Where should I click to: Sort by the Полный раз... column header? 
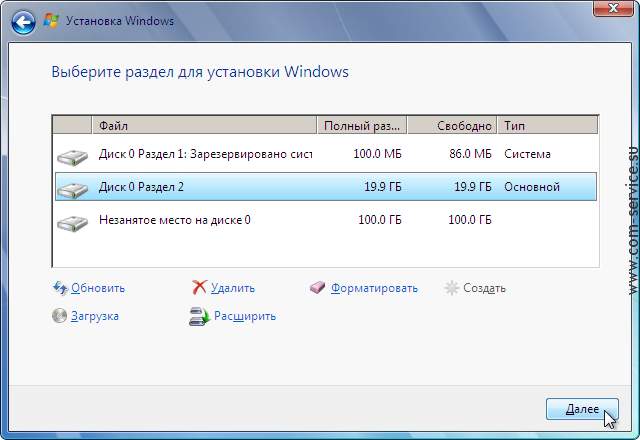pyautogui.click(x=362, y=125)
